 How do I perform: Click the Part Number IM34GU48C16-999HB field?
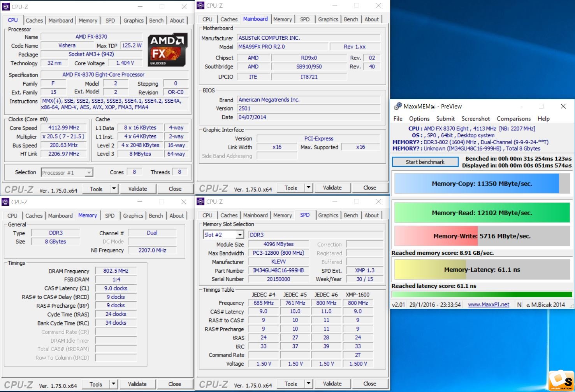coord(278,270)
